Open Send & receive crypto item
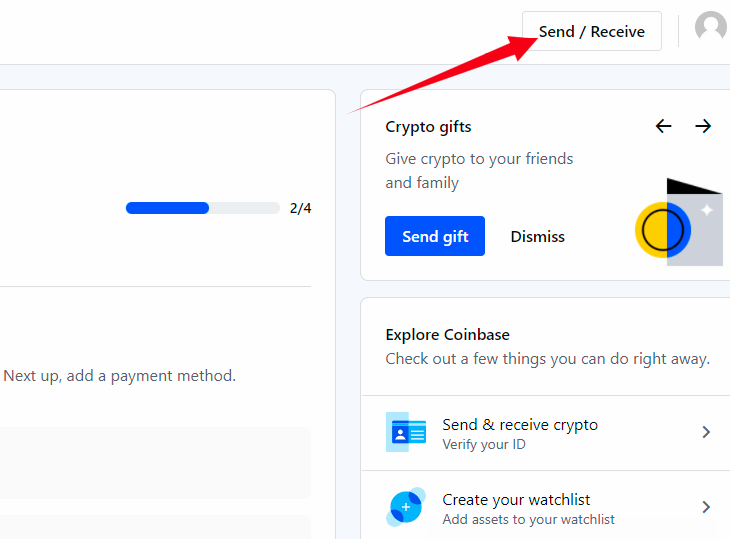This screenshot has width=730, height=539. click(x=546, y=433)
